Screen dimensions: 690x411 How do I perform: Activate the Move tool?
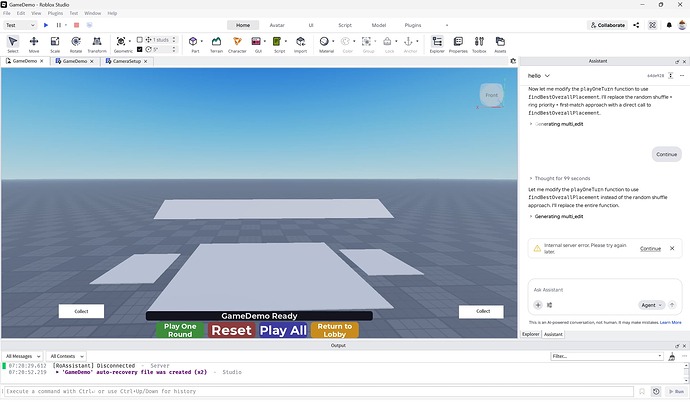(x=34, y=44)
